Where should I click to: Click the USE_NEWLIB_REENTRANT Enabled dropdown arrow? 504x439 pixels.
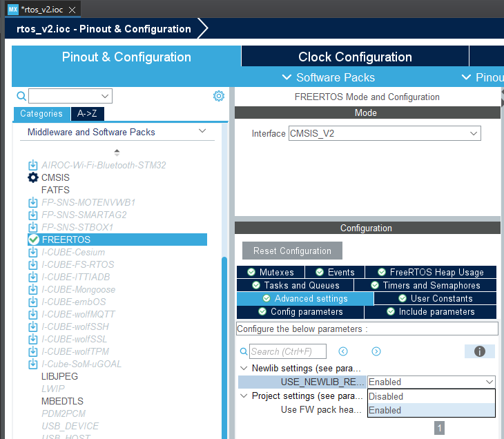click(x=490, y=382)
